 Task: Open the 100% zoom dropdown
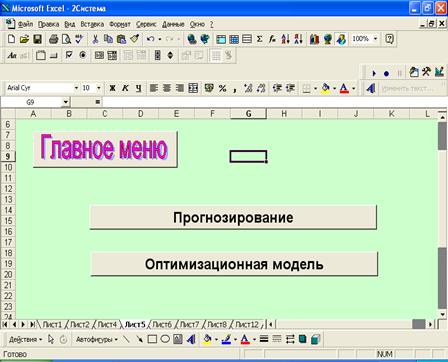click(375, 39)
